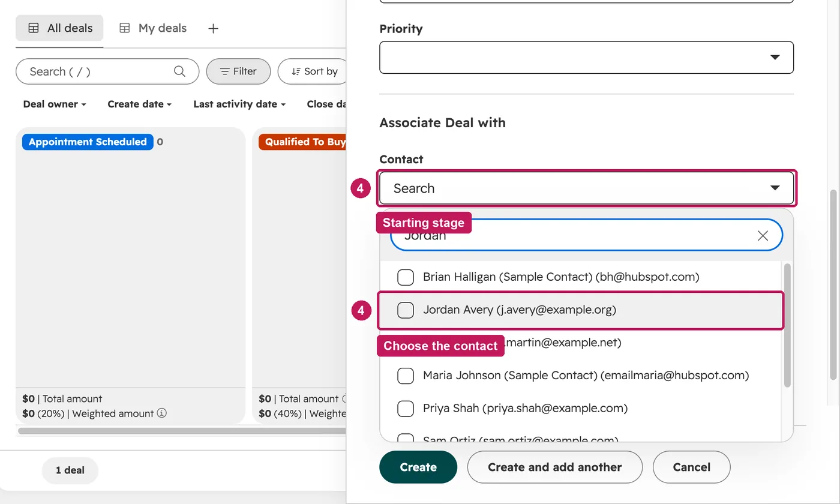Clear the contact search text with X

pos(763,236)
